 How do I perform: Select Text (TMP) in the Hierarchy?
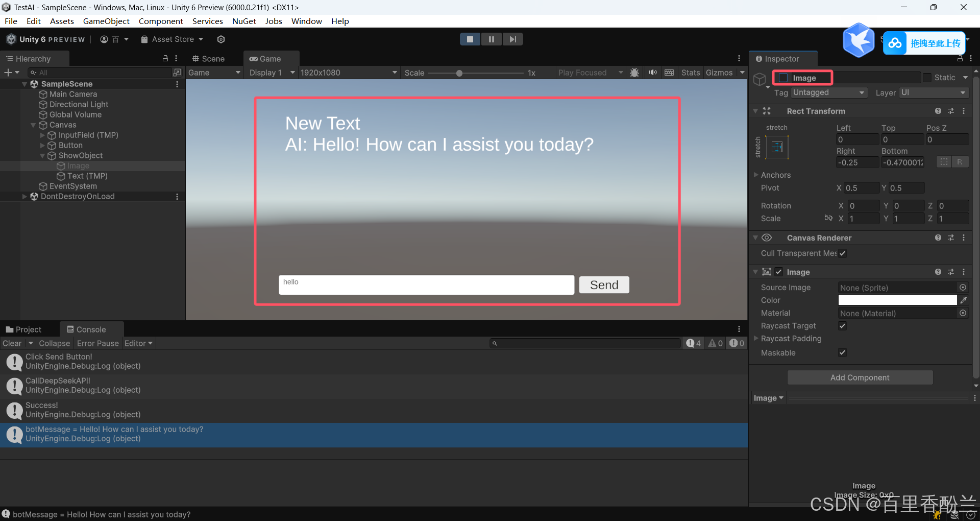[87, 176]
